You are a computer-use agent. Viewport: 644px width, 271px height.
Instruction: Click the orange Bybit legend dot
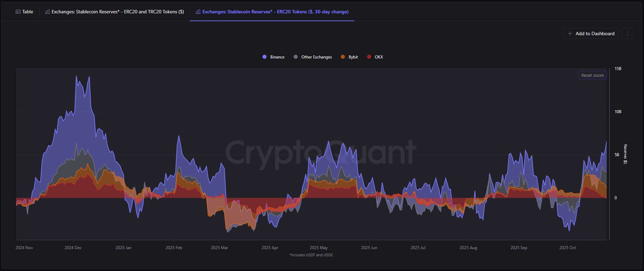(343, 57)
